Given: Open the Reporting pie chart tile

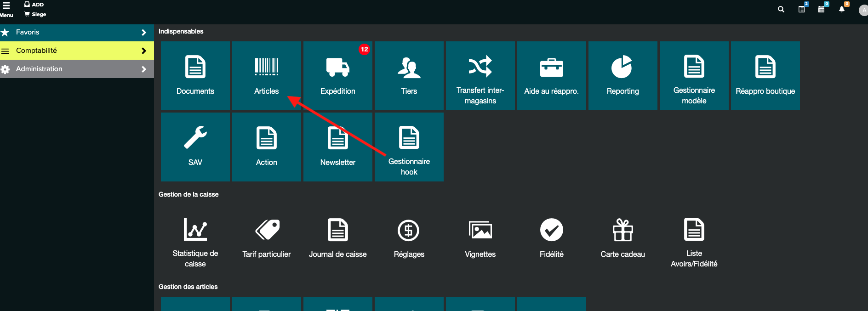Looking at the screenshot, I should [622, 75].
